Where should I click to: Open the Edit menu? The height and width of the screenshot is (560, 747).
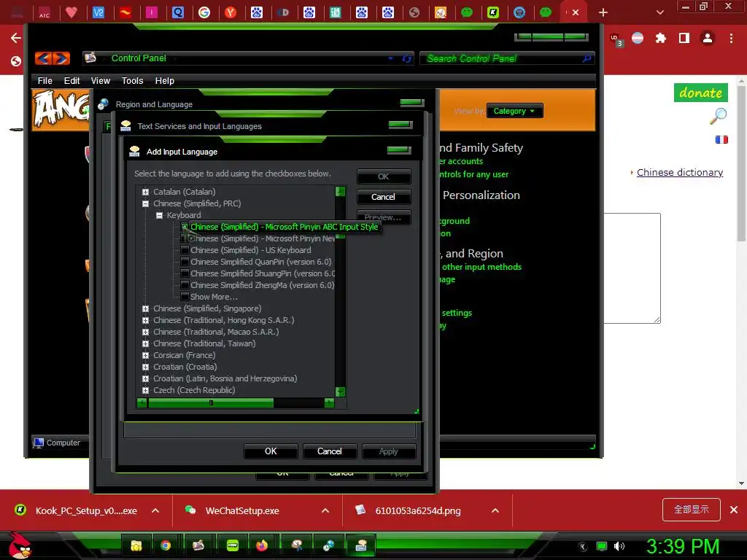tap(72, 80)
